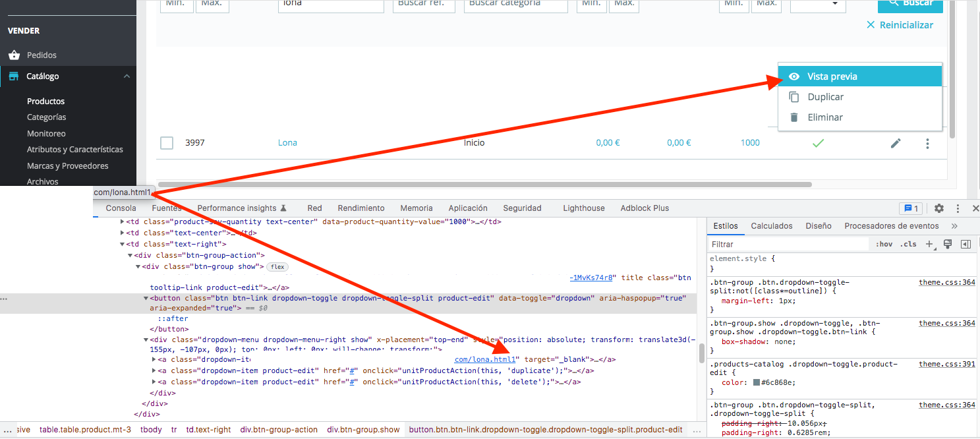980x439 pixels.
Task: Click the pencil edit icon for Lona
Action: click(x=896, y=143)
